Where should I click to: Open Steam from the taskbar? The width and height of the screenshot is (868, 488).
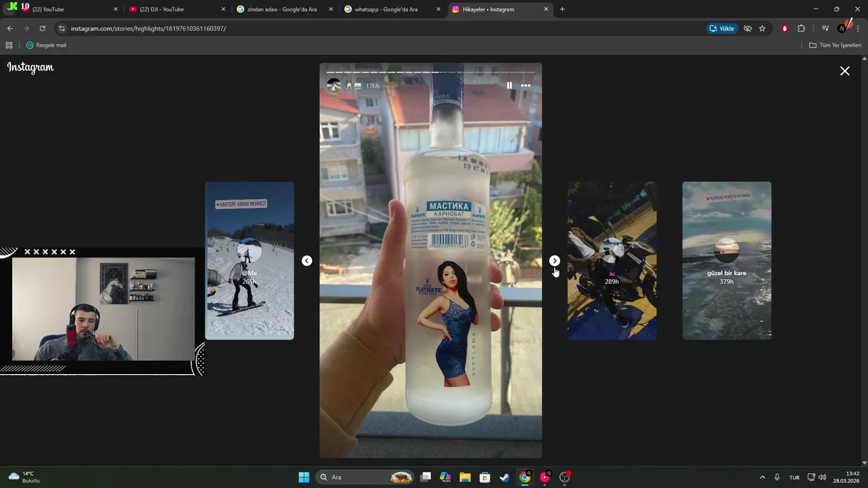[x=505, y=477]
